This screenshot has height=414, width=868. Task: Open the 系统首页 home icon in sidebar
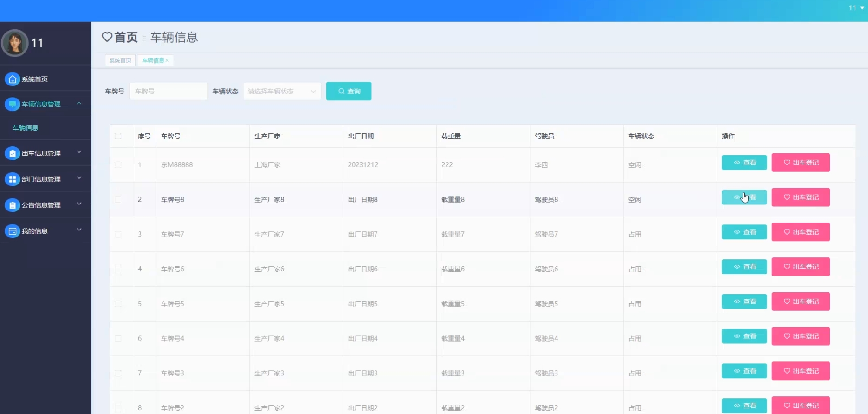pos(13,79)
